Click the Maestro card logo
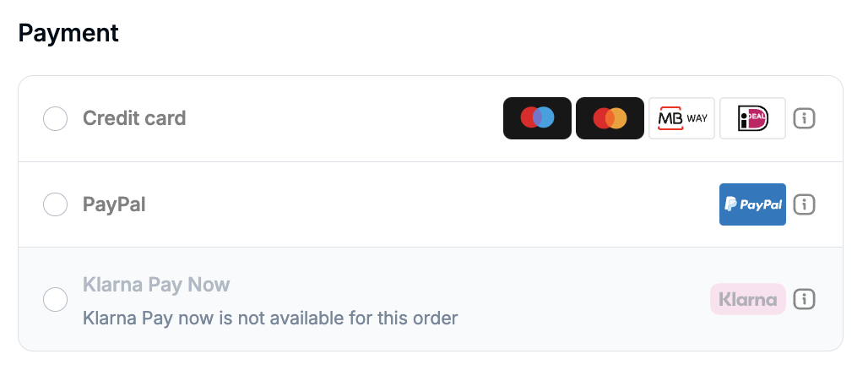 click(537, 118)
